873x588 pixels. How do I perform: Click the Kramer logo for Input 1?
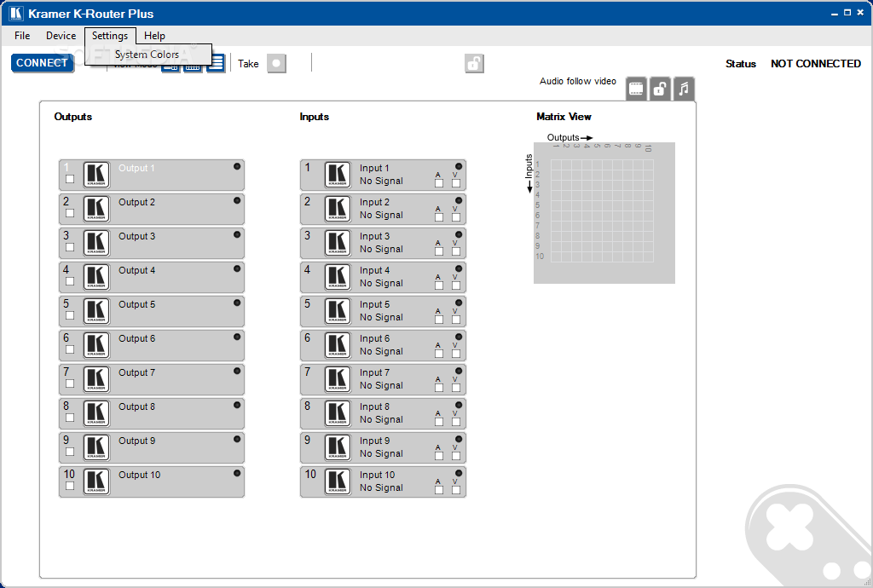click(338, 175)
